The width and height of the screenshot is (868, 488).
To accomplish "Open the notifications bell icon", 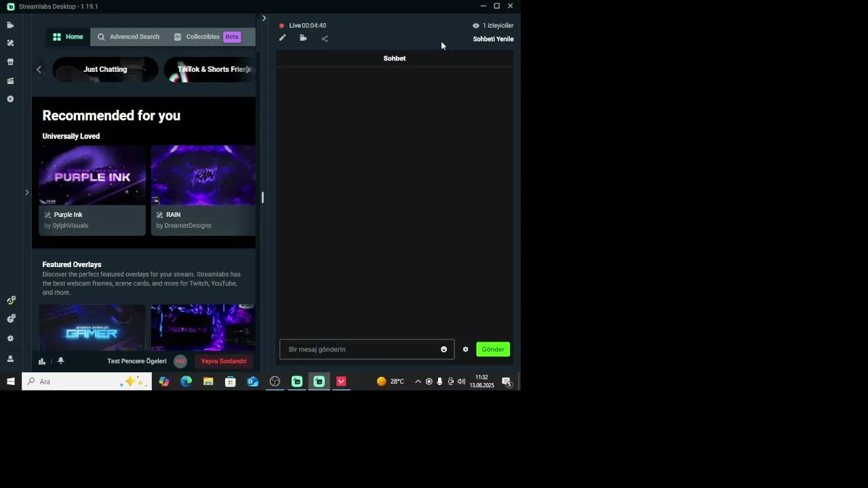I will point(61,361).
